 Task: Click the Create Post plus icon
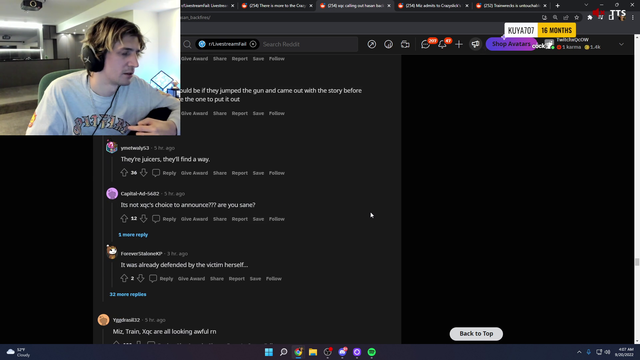click(x=459, y=44)
